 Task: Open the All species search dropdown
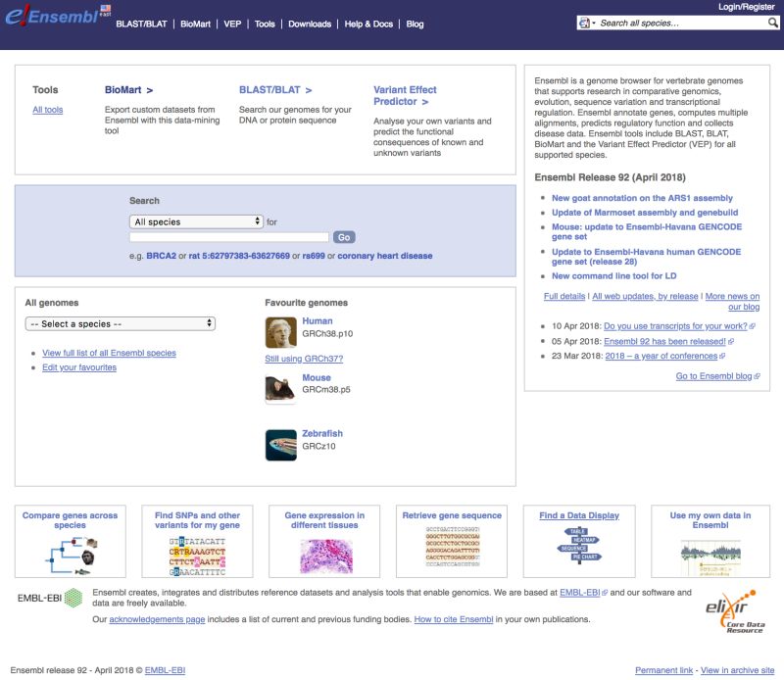click(194, 219)
